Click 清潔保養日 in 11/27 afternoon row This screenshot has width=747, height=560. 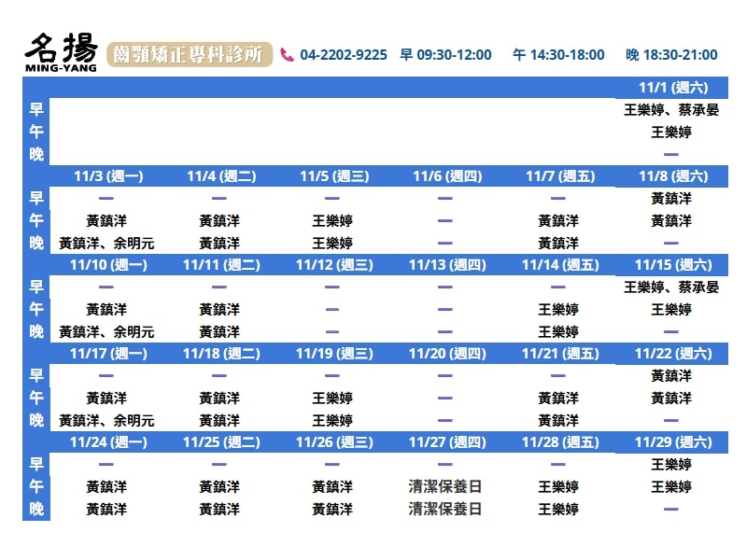[445, 487]
